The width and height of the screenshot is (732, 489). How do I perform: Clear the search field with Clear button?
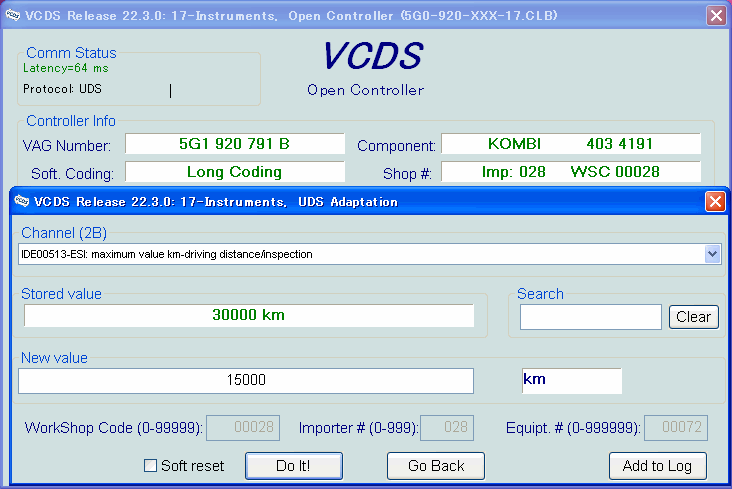(x=693, y=317)
